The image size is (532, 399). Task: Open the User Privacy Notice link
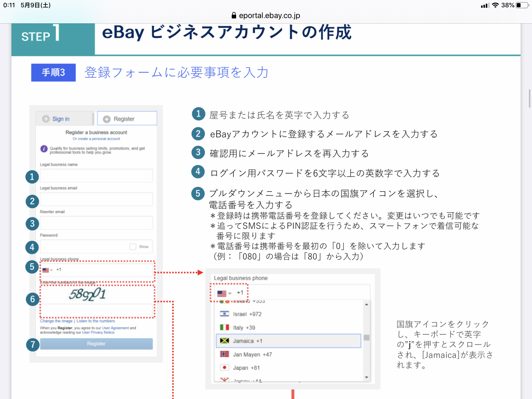pos(98,332)
